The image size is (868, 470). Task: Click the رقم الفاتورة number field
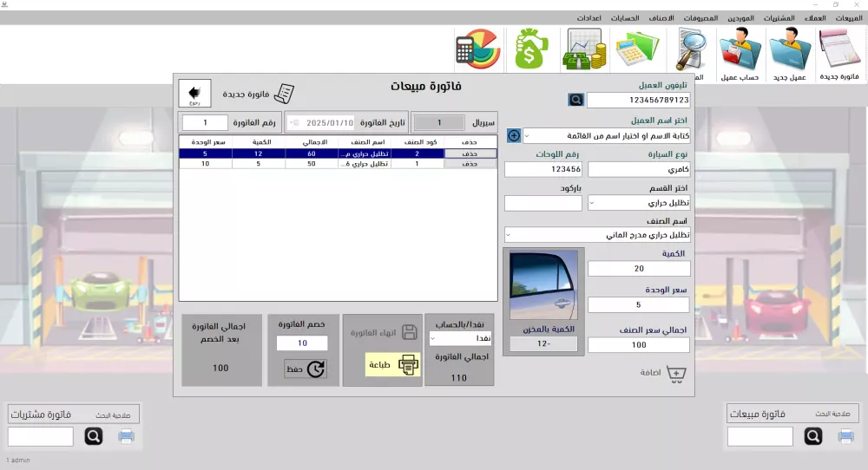205,122
